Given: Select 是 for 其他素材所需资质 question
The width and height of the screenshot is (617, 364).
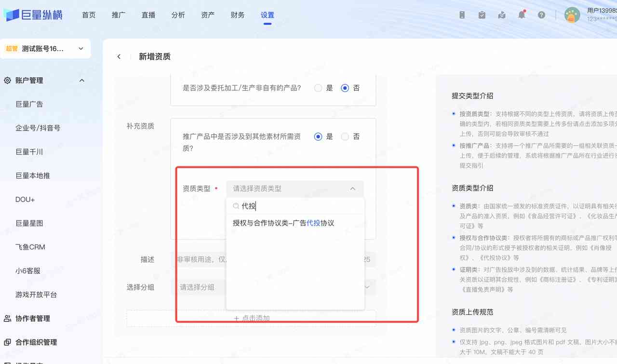Looking at the screenshot, I should point(318,137).
